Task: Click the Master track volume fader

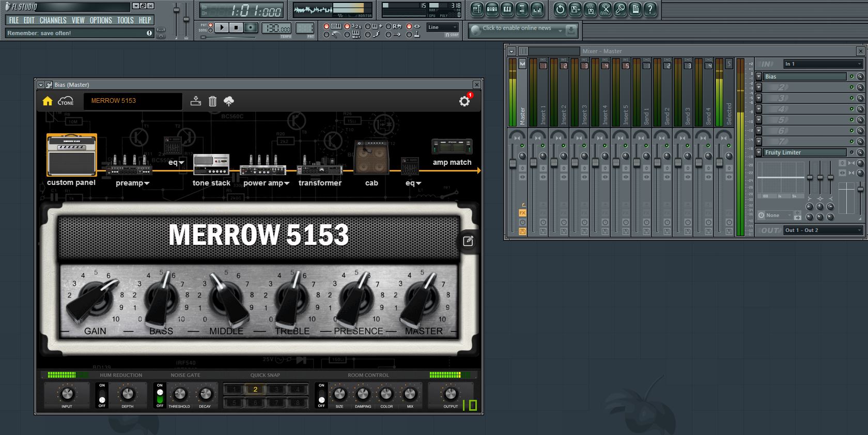Action: 513,164
